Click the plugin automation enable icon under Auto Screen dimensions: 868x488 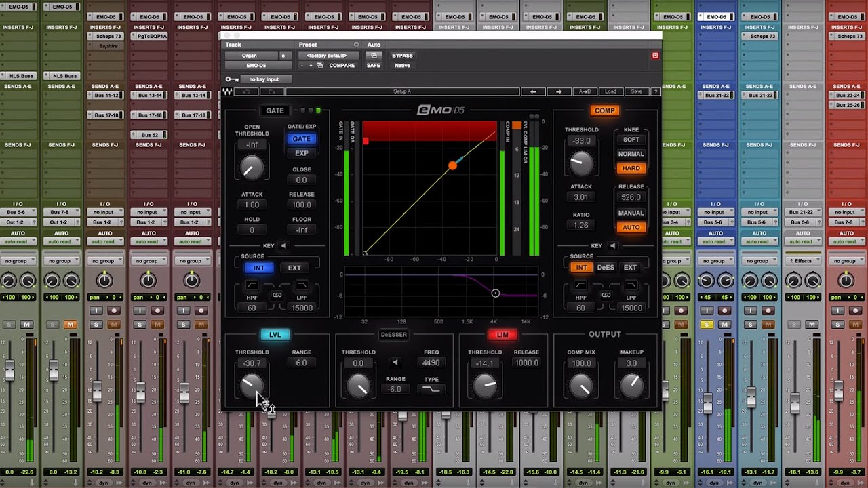click(x=374, y=55)
